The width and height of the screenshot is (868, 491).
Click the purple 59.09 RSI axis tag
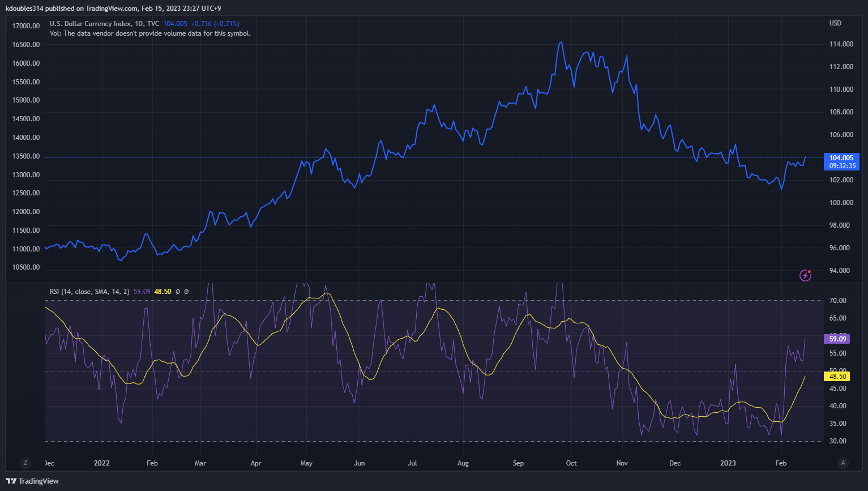click(x=837, y=339)
